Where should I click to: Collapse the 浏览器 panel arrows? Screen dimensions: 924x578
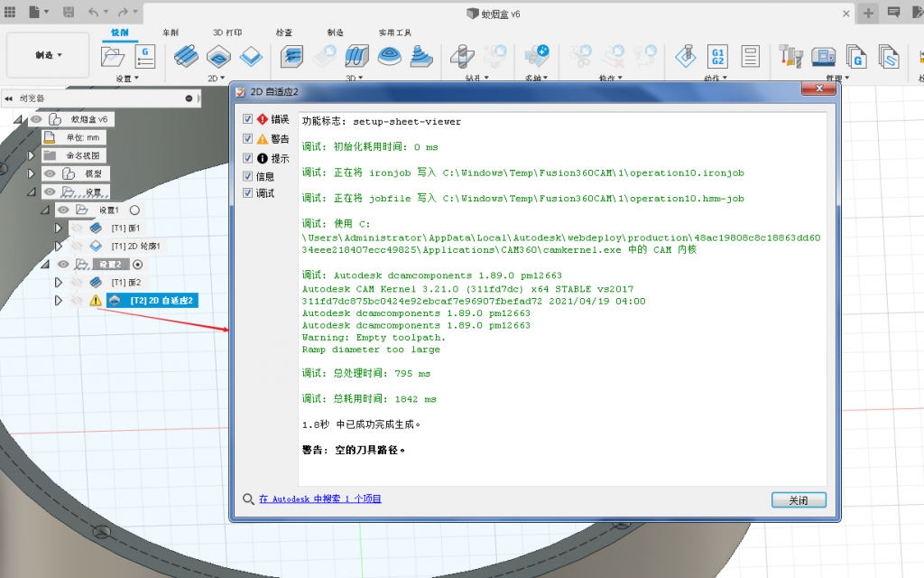(x=8, y=98)
